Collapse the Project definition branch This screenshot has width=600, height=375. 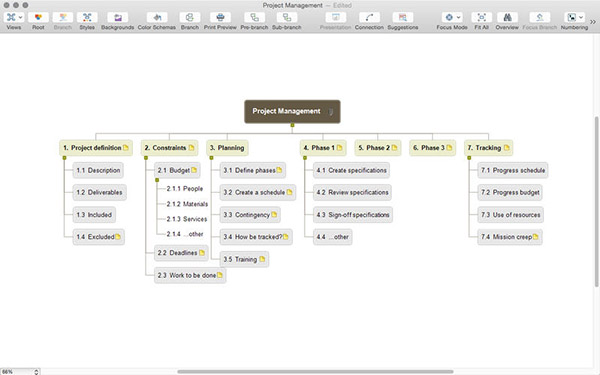(64, 158)
